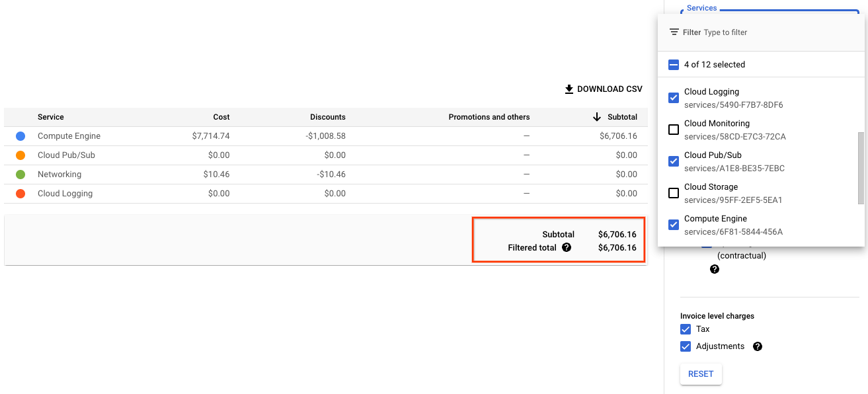Click services/95FF-2EF5-5EA1 ID text

tap(733, 200)
